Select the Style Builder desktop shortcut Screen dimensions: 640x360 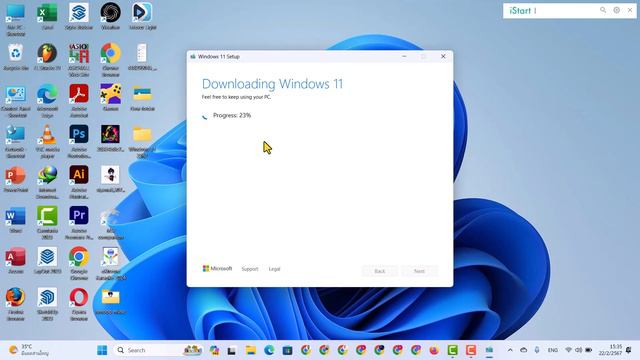pos(79,16)
